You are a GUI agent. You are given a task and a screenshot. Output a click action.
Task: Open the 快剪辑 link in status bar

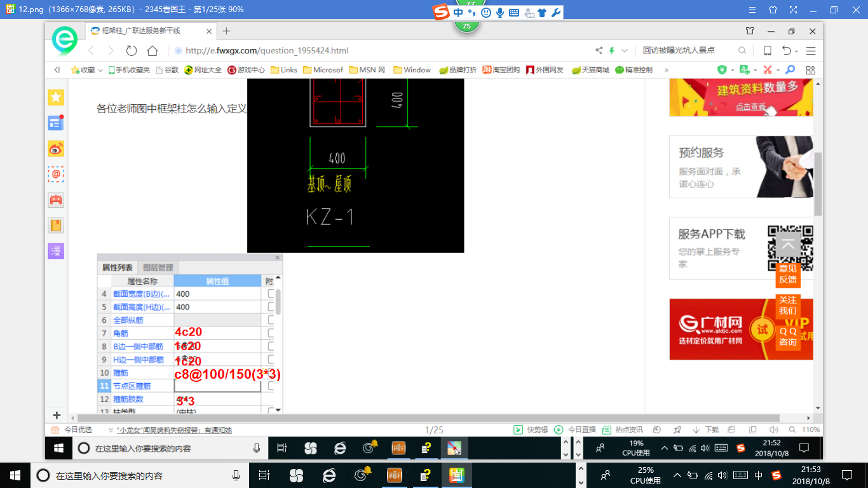tap(531, 430)
